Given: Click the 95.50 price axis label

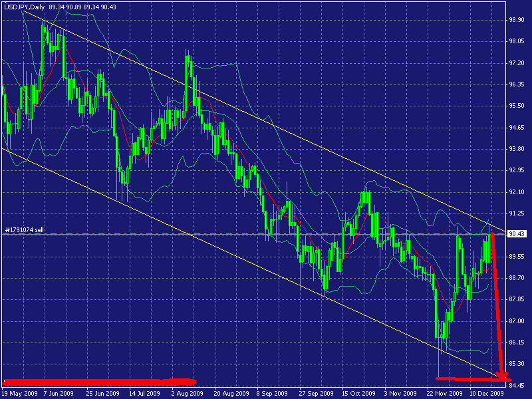Looking at the screenshot, I should [x=517, y=106].
